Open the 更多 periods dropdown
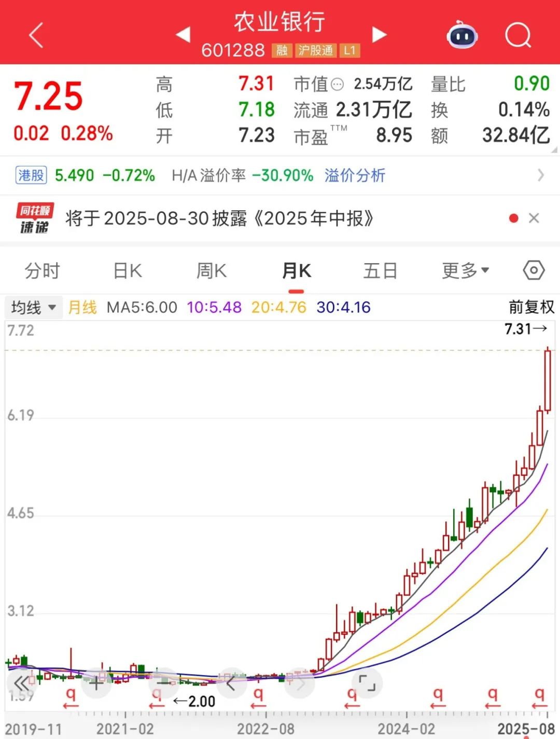 pyautogui.click(x=466, y=270)
